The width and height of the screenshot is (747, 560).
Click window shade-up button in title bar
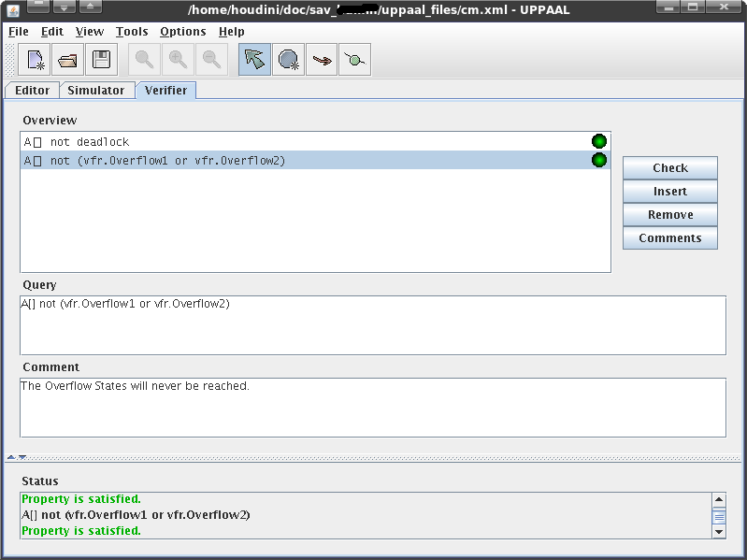(90, 7)
